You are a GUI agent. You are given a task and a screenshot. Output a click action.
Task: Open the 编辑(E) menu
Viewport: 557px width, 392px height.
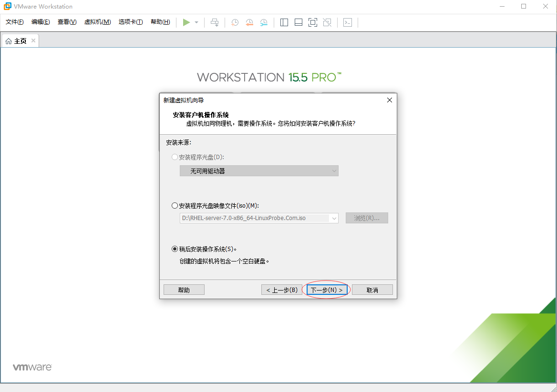[41, 22]
